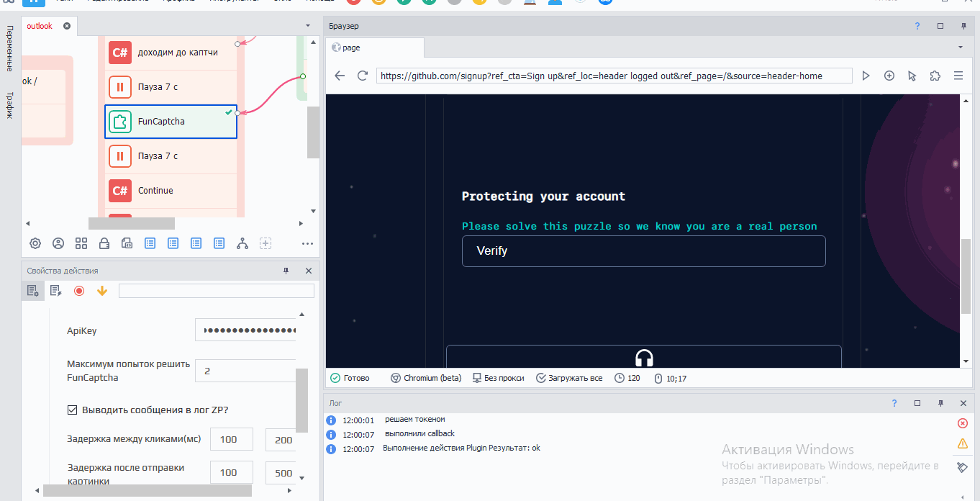Click the action properties vertical scrollbar thumb
980x501 pixels.
coord(302,400)
